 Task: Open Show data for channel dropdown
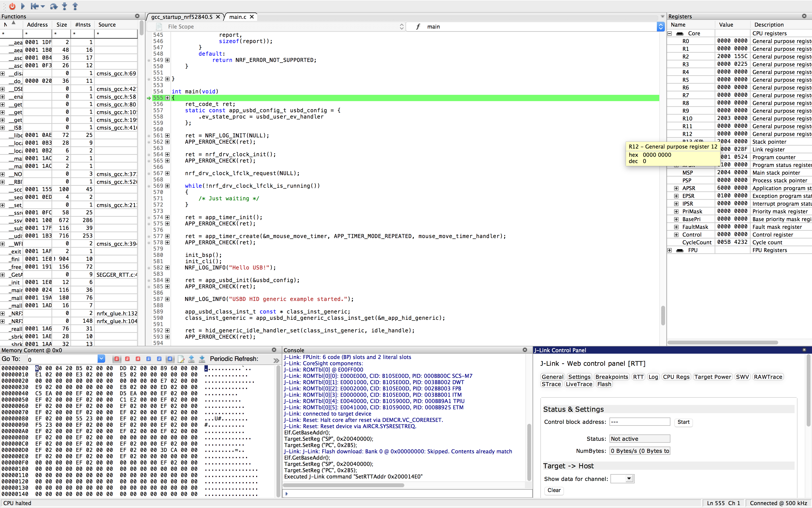[623, 479]
